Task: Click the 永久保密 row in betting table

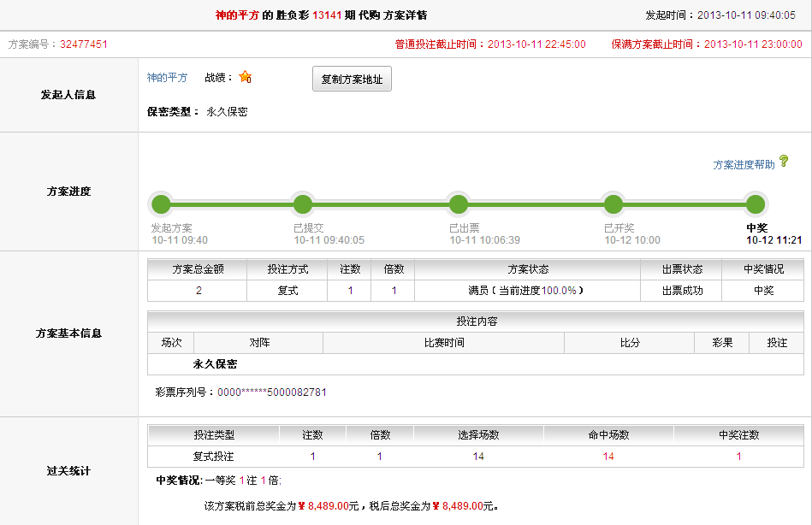Action: (215, 364)
